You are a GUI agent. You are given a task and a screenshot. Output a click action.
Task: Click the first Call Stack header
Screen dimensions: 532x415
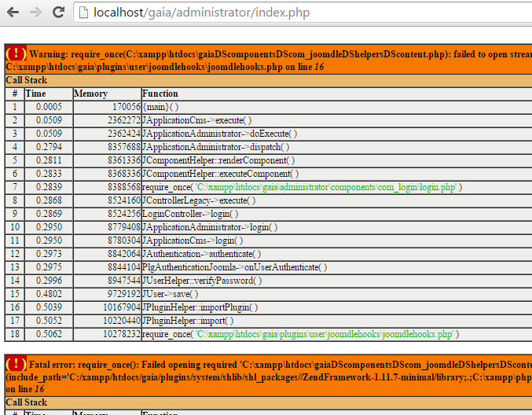point(27,80)
